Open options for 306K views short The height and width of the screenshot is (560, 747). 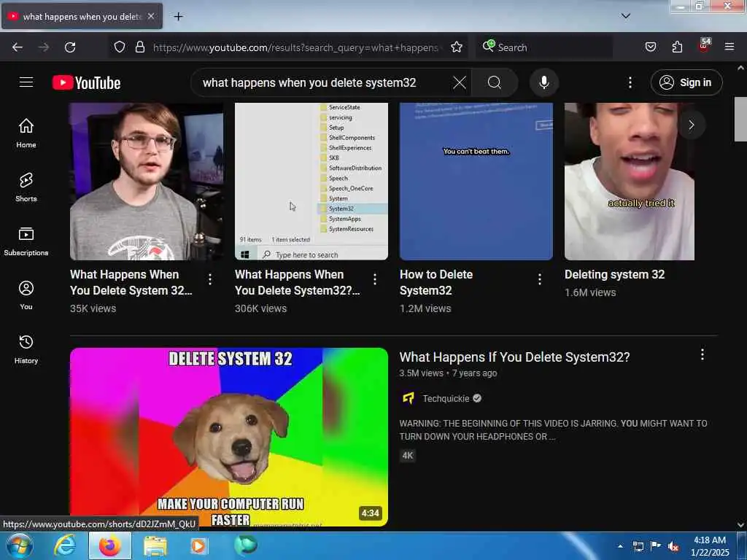coord(375,279)
